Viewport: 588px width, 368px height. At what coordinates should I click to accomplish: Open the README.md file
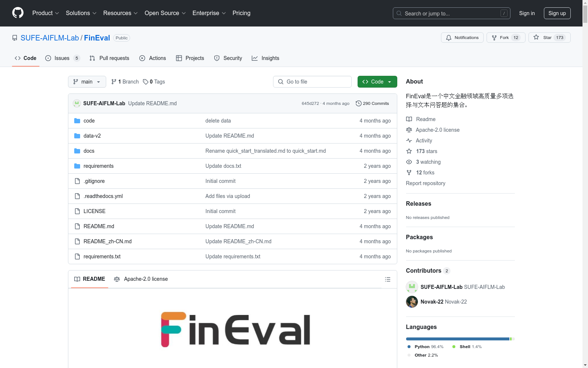(x=99, y=226)
